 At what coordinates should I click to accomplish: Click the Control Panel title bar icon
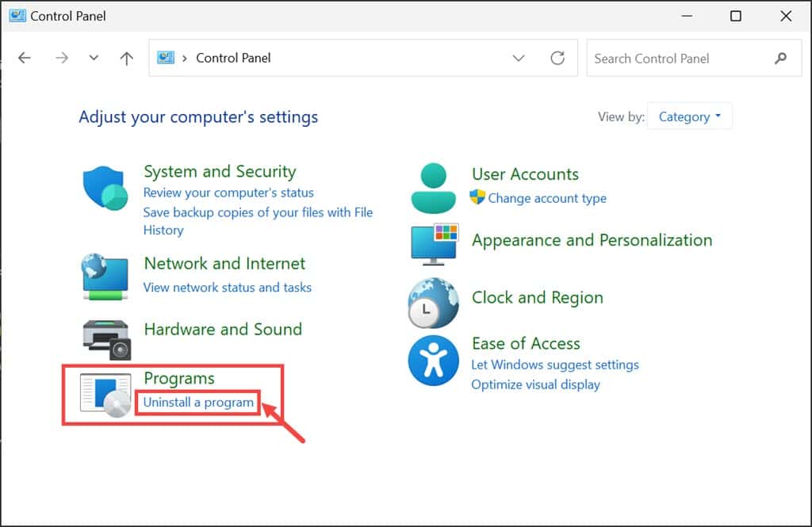(x=17, y=16)
